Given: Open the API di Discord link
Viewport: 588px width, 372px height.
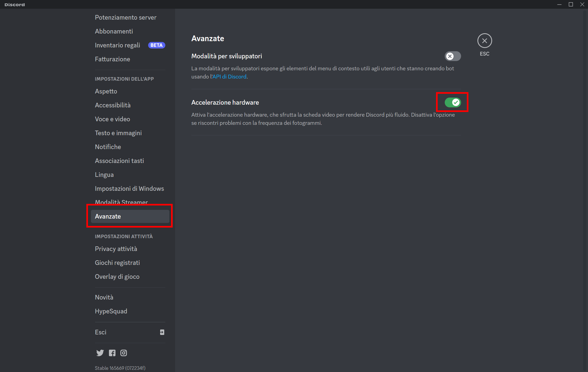Looking at the screenshot, I should click(x=229, y=77).
